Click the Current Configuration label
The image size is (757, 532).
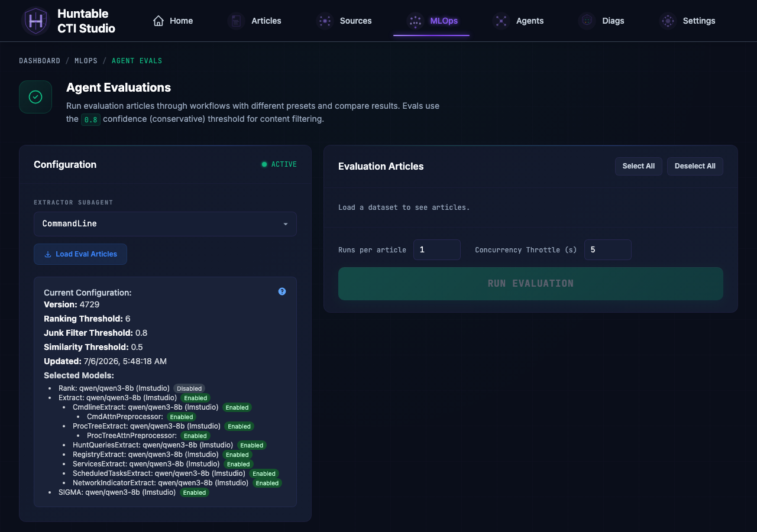coord(88,293)
